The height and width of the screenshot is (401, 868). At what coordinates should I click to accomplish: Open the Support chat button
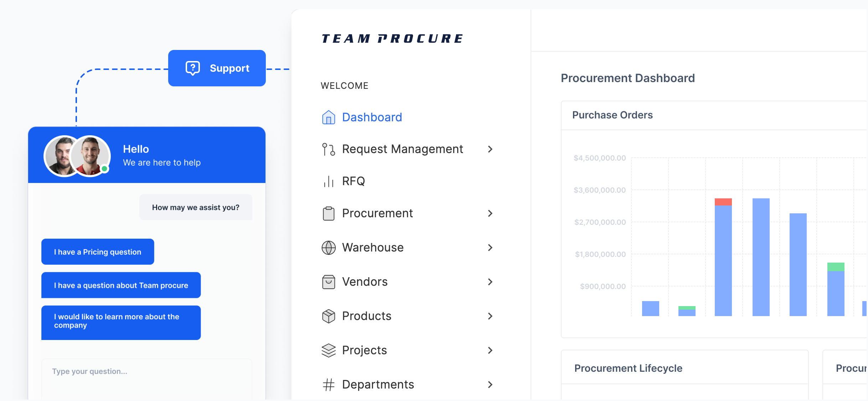[217, 68]
